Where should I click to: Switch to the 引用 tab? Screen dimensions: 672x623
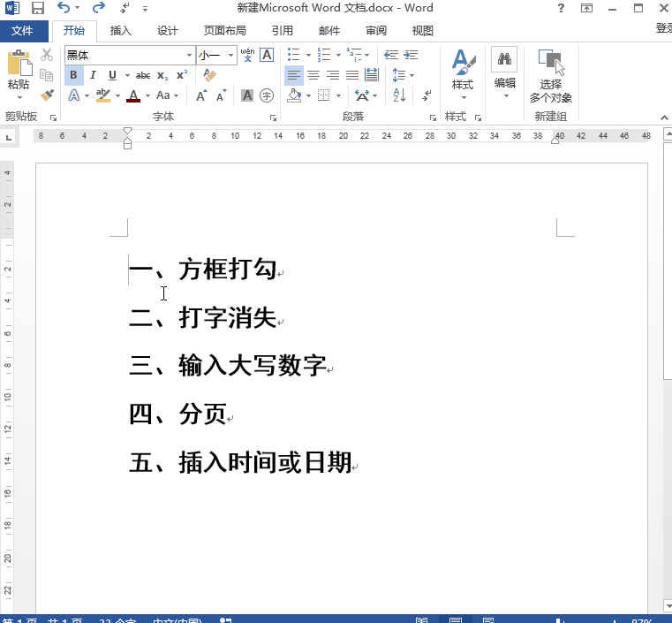coord(283,30)
